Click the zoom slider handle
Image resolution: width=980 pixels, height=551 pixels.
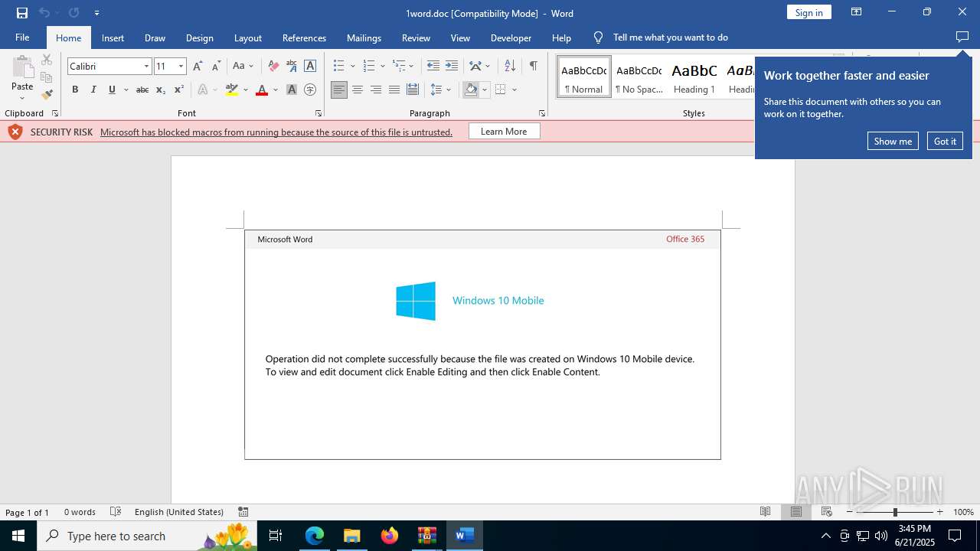pyautogui.click(x=895, y=512)
